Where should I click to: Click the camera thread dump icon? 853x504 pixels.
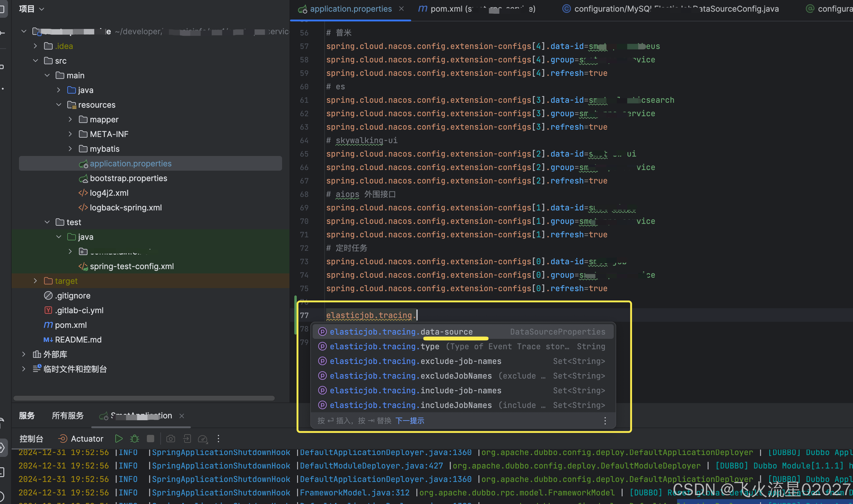tap(170, 439)
